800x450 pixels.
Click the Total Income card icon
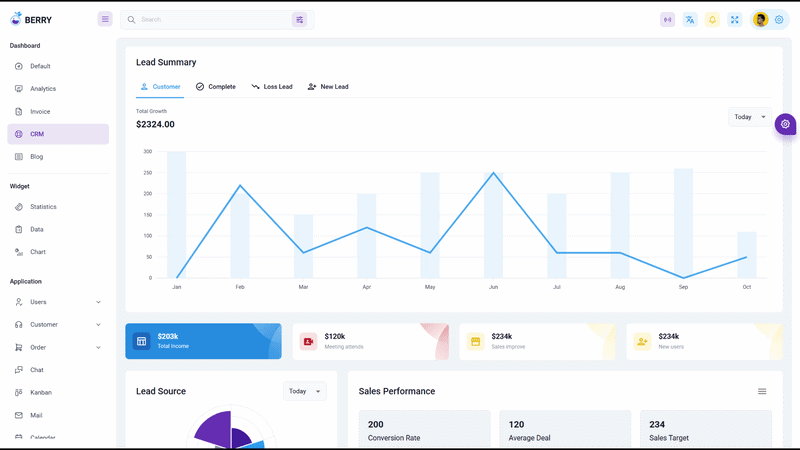pyautogui.click(x=142, y=341)
